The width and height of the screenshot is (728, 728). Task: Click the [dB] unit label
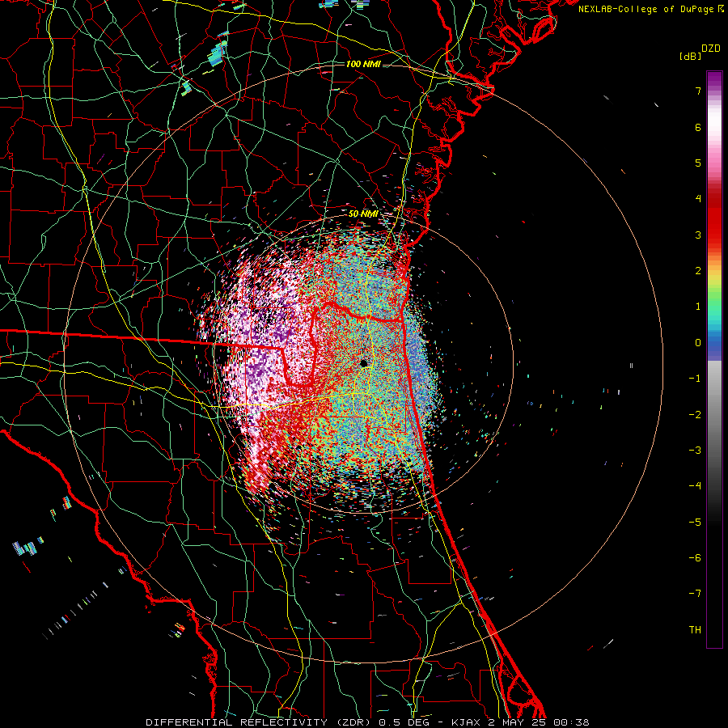tap(690, 56)
